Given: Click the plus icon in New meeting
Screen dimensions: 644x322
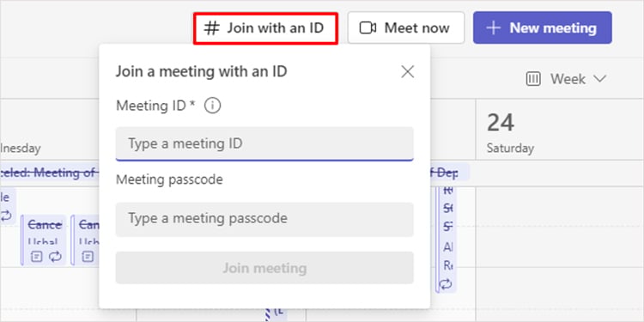Looking at the screenshot, I should click(493, 28).
